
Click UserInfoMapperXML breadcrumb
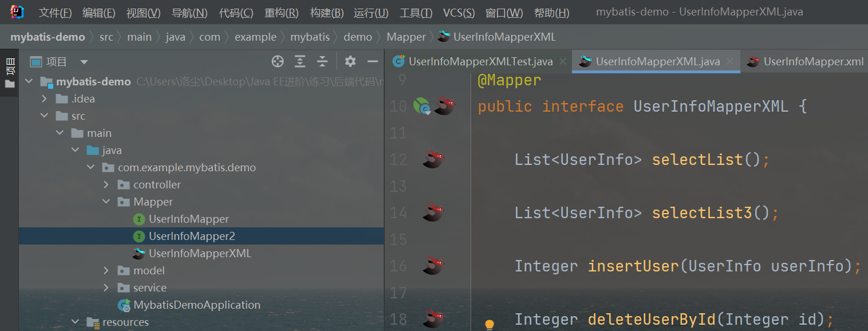[497, 37]
